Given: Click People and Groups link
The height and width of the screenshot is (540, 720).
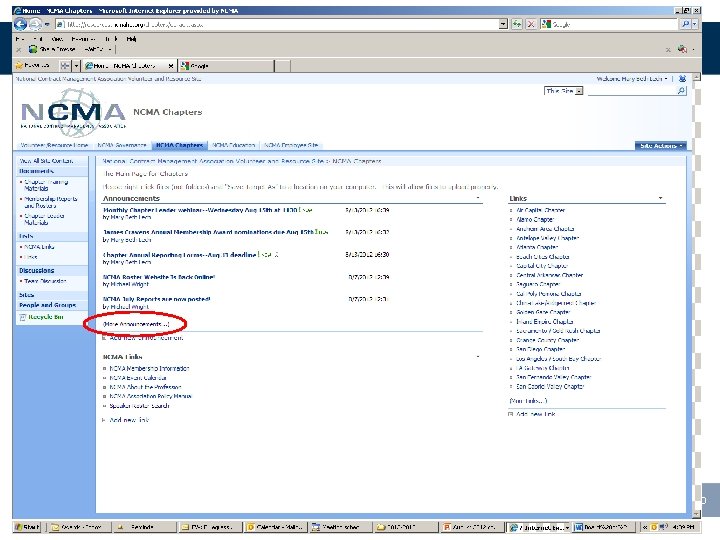Looking at the screenshot, I should click(47, 305).
